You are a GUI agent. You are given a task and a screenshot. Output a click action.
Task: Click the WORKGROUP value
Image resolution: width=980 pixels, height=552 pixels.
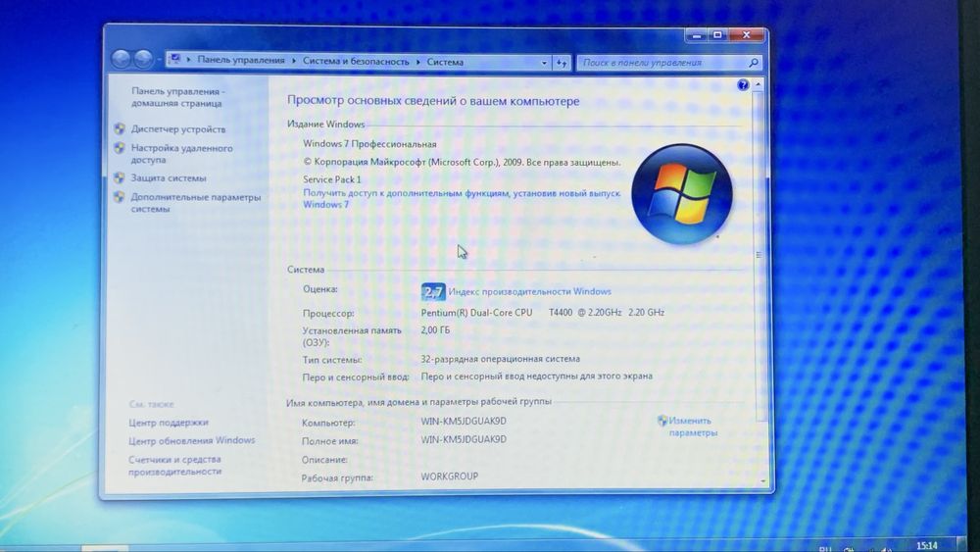[450, 477]
